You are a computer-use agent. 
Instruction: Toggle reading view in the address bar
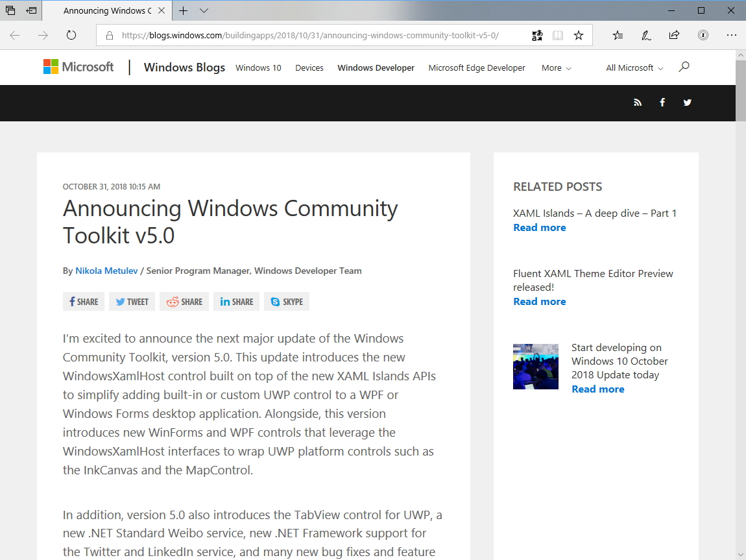(558, 35)
